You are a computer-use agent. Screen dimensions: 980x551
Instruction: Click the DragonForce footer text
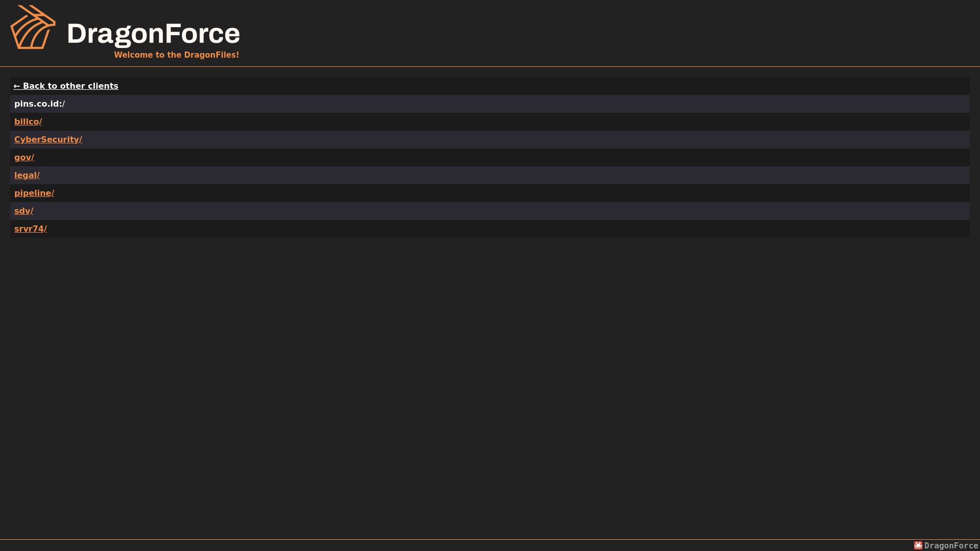(951, 545)
